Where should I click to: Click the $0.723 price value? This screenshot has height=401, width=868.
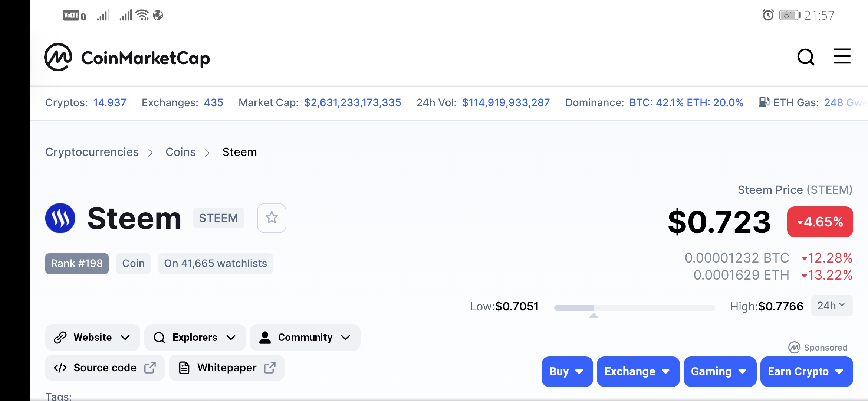[x=719, y=222]
